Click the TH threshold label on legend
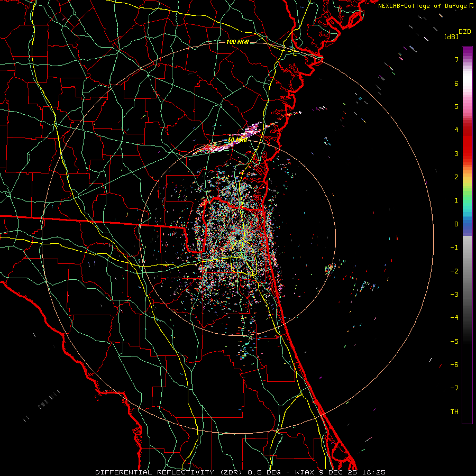 [x=454, y=412]
